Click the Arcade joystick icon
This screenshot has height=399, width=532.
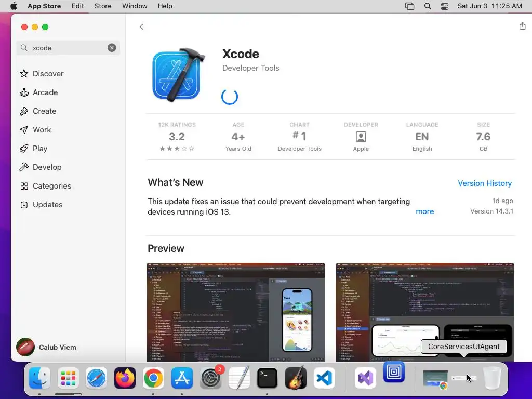[x=24, y=92]
